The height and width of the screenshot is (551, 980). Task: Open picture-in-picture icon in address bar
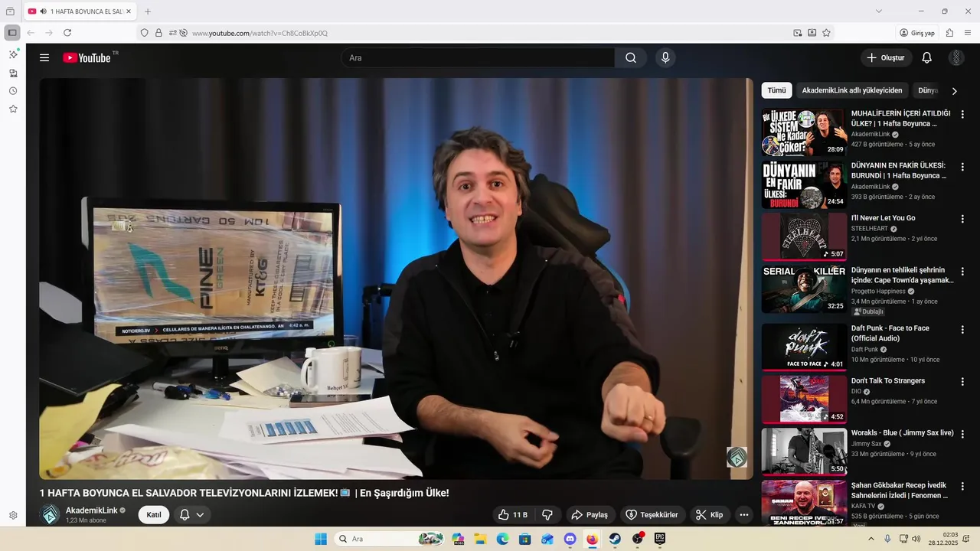(797, 33)
